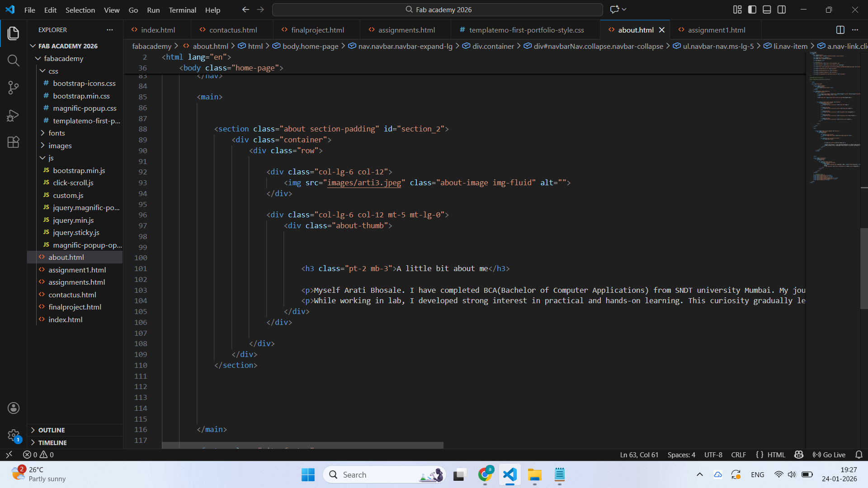Switch to the finalproject.html tab

(317, 30)
